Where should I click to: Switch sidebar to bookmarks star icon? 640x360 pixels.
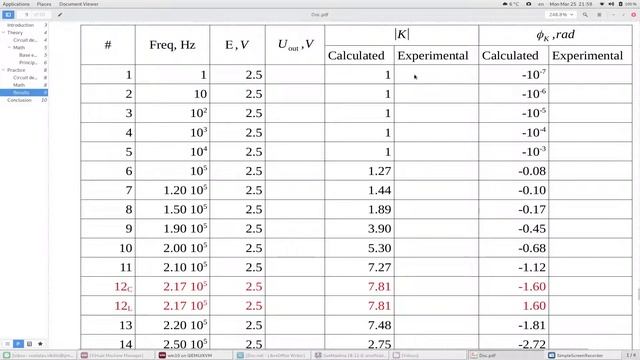coord(40,344)
